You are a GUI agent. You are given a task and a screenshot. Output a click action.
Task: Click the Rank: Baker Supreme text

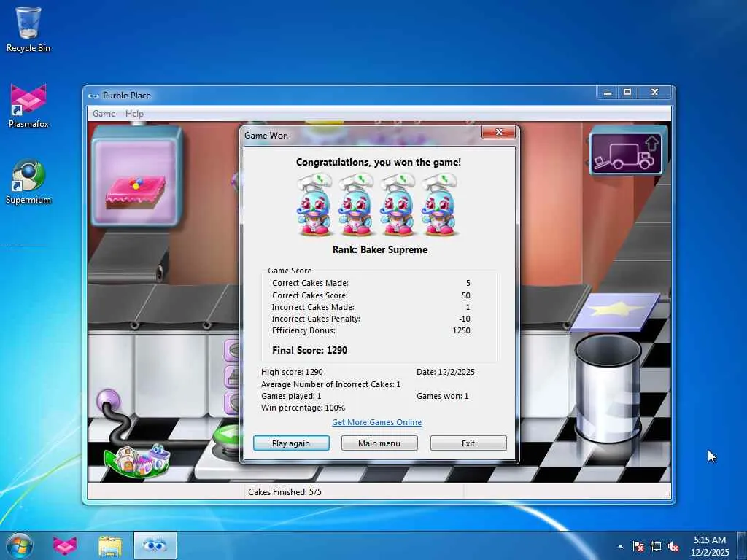379,249
